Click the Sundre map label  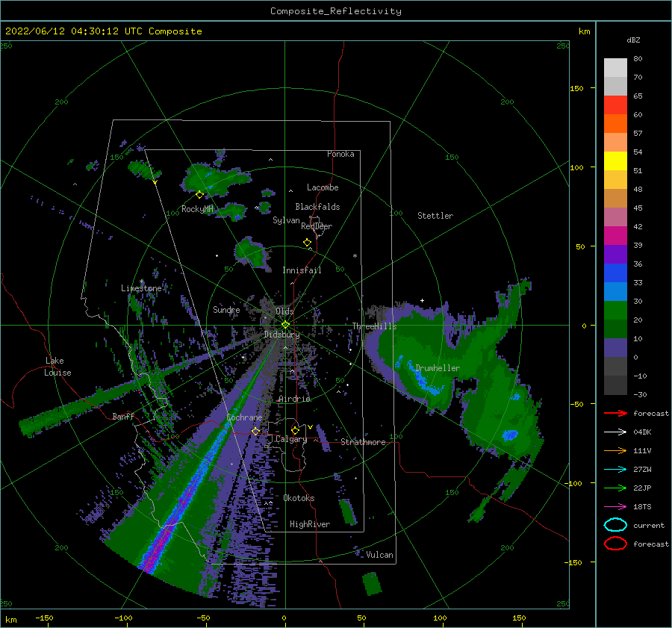pos(226,309)
